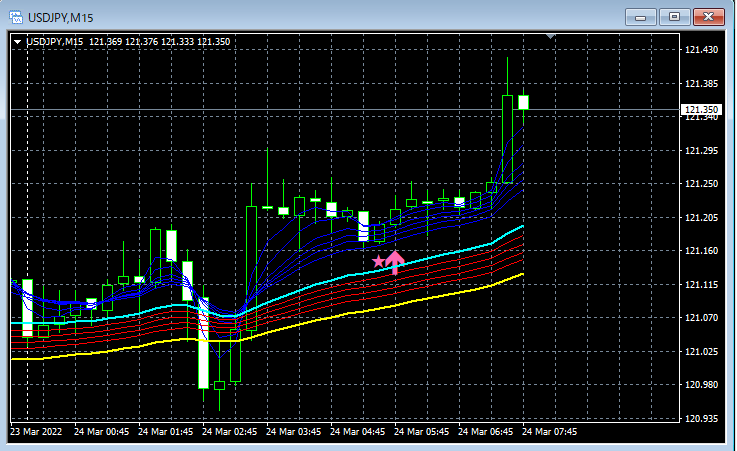Click the 24 Mar 01:45 time label
This screenshot has height=451, width=737.
coord(165,431)
